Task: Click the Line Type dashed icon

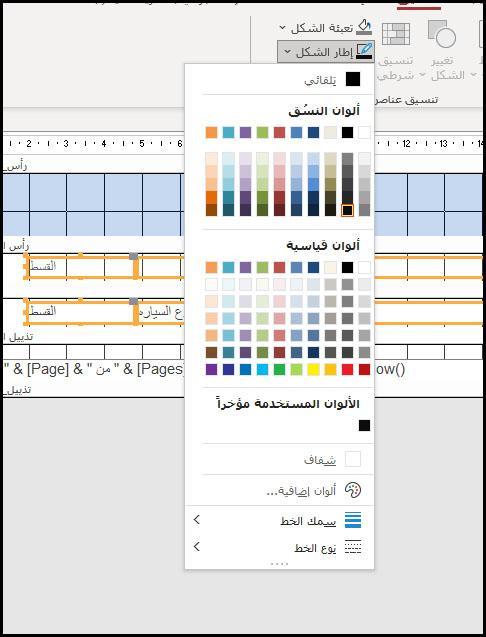Action: pos(353,547)
